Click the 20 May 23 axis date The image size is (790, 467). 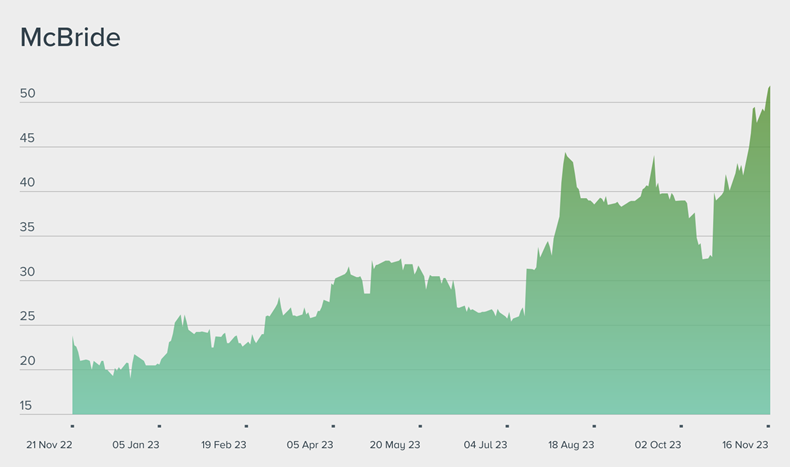click(395, 445)
